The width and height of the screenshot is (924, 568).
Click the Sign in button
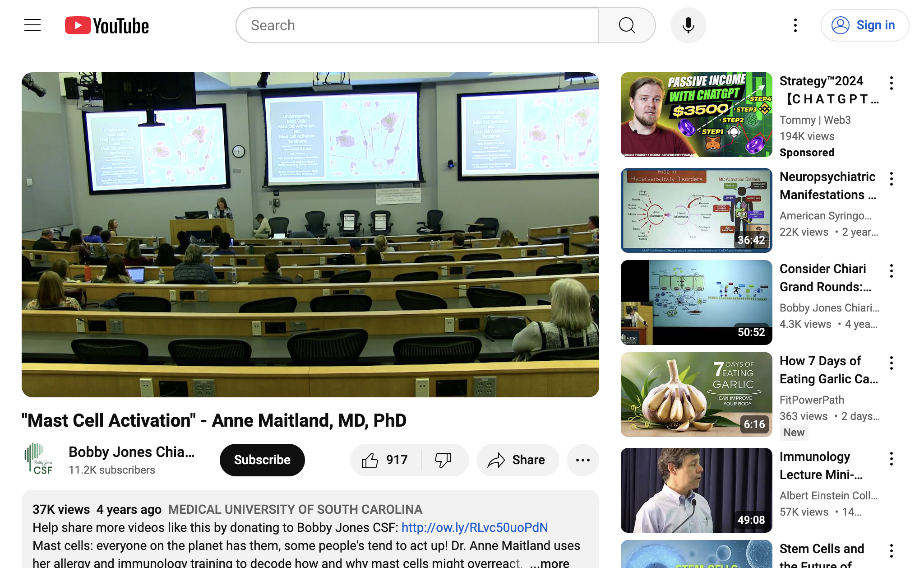pyautogui.click(x=865, y=25)
